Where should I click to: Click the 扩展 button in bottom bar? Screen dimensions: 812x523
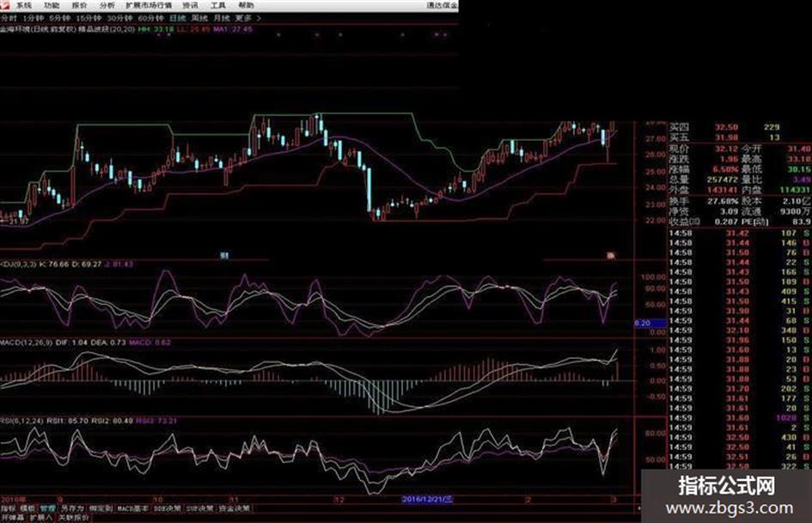click(40, 517)
